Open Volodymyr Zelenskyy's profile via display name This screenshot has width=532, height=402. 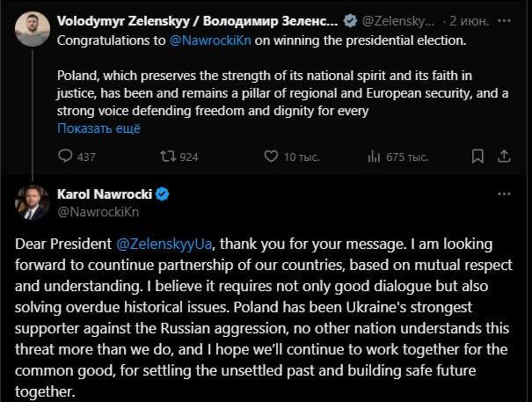pyautogui.click(x=197, y=19)
